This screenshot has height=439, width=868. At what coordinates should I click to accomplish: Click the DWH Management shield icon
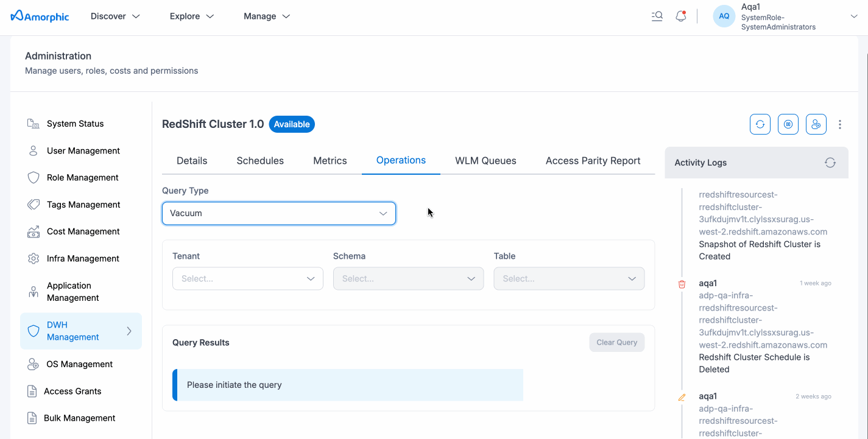(x=34, y=331)
